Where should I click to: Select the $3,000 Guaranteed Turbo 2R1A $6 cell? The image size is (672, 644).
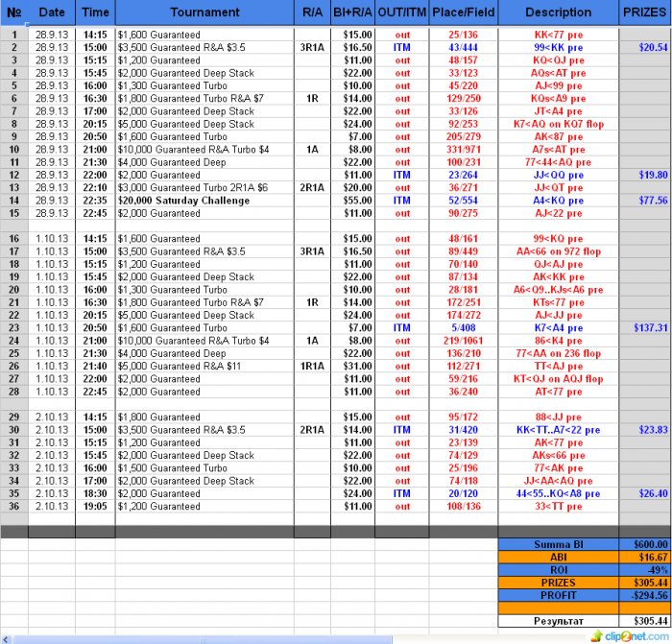[204, 188]
